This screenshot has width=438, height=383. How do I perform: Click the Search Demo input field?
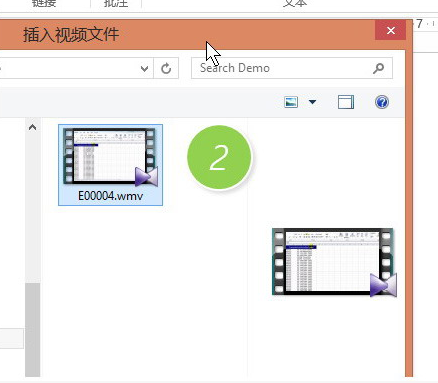292,68
